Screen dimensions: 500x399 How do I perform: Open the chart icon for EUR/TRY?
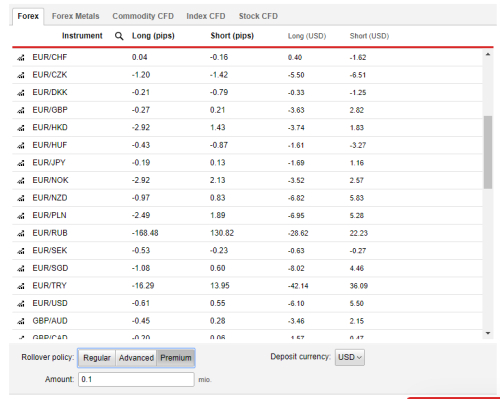tap(21, 286)
